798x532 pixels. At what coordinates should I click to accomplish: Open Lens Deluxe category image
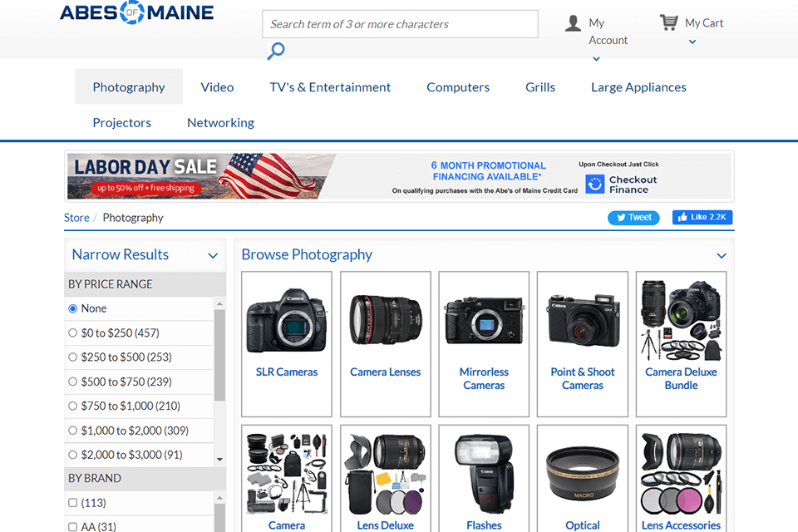click(x=385, y=474)
